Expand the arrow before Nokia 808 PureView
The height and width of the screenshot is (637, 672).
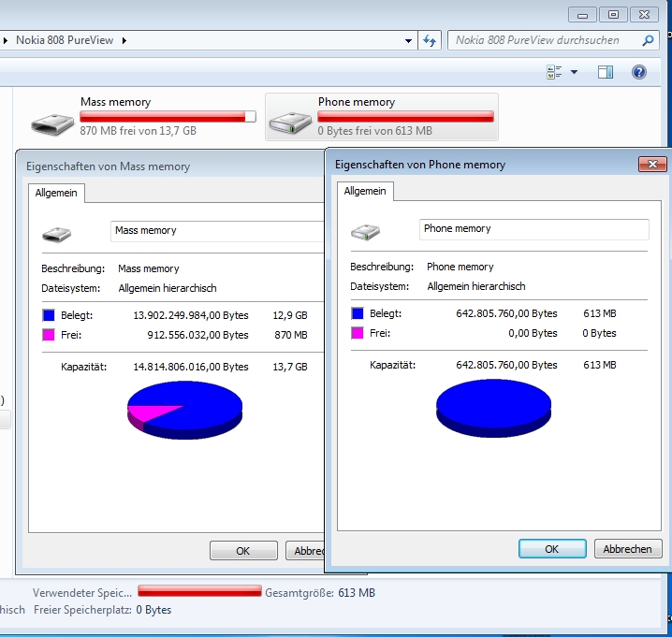(x=6, y=41)
